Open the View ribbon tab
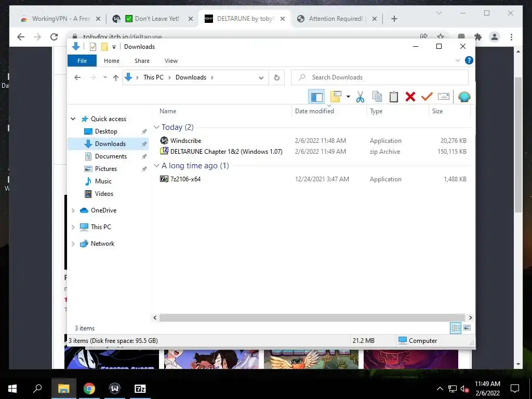Screen dimensions: 532x399 [x=171, y=61]
